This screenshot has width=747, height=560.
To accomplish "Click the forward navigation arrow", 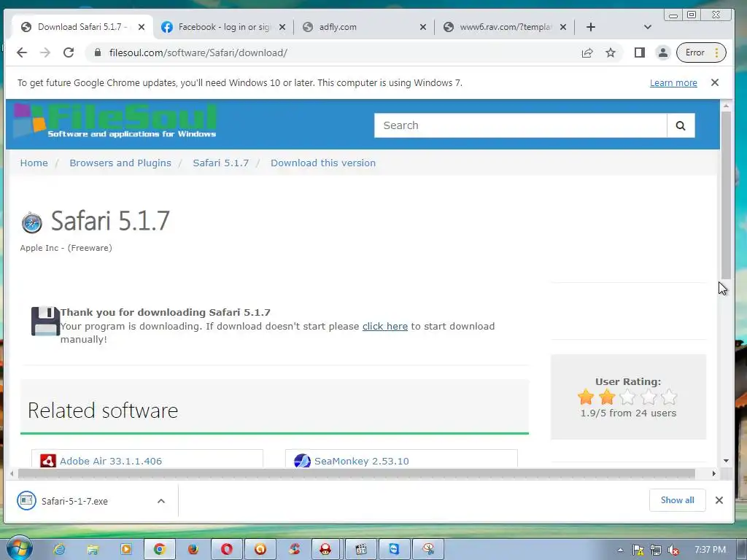I will pos(45,52).
